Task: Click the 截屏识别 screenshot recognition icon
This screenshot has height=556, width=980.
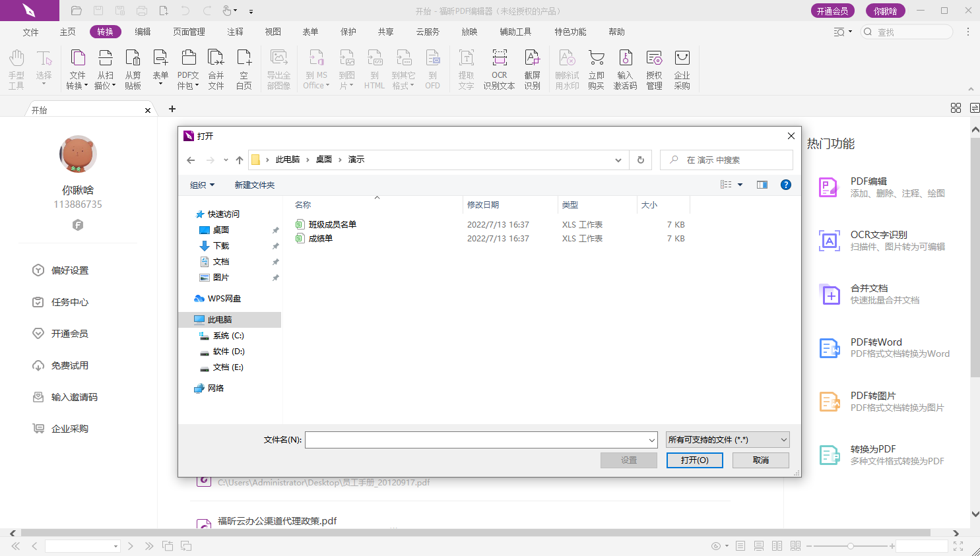Action: point(532,69)
